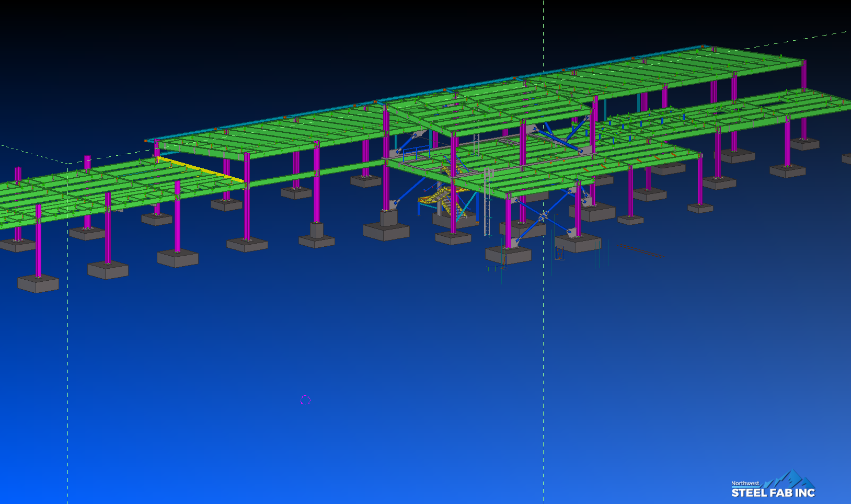
Task: Select the orange diagonal lines on the ground
Action: (641, 251)
